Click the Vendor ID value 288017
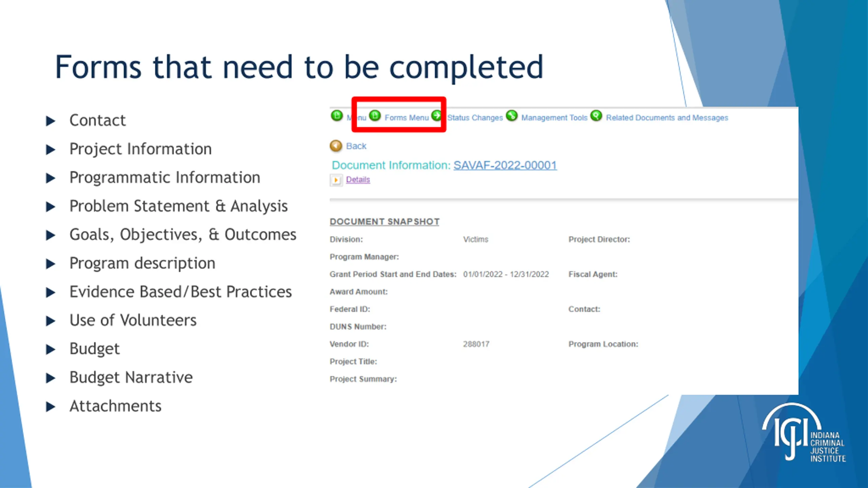Viewport: 868px width, 488px height. click(476, 344)
